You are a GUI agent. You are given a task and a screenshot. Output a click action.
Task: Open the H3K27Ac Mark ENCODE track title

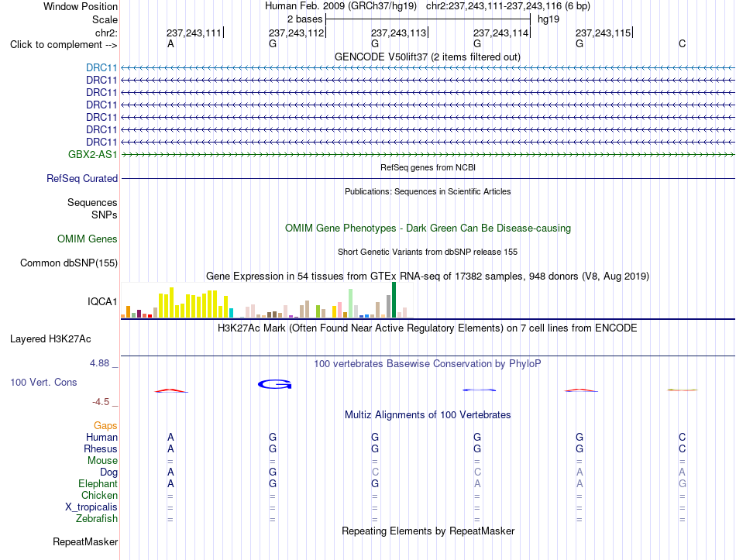[428, 328]
